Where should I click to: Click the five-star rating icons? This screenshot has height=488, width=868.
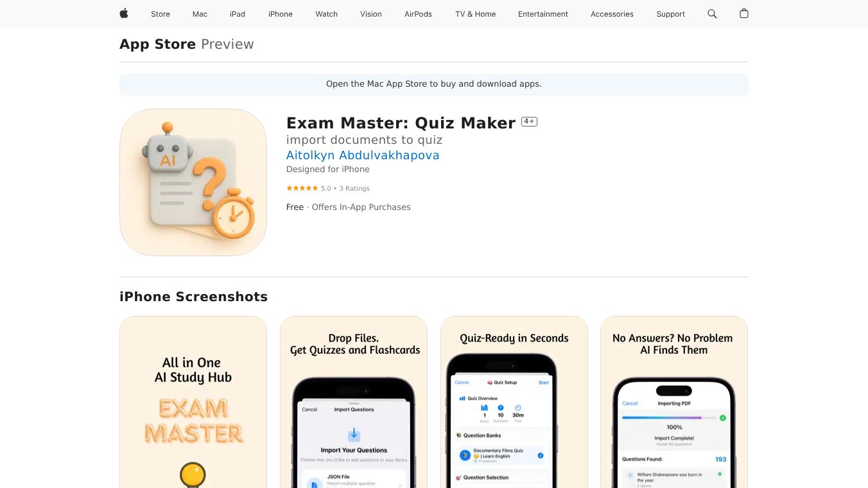coord(302,188)
